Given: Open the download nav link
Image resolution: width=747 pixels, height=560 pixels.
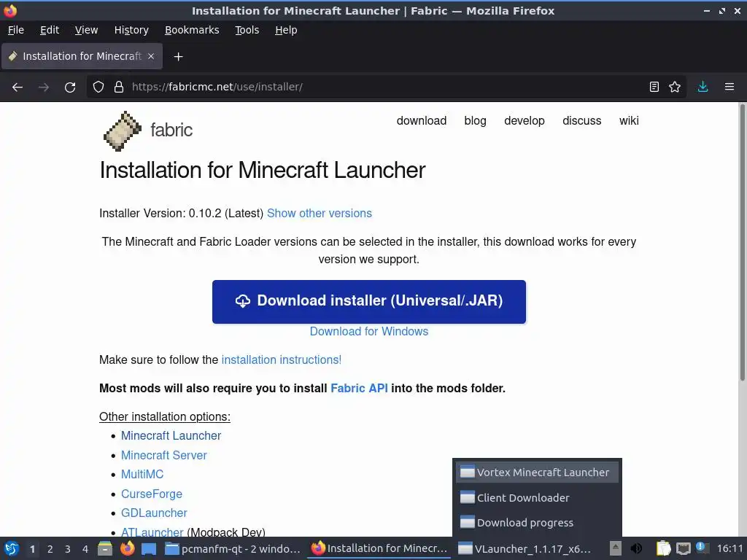Looking at the screenshot, I should 421,121.
